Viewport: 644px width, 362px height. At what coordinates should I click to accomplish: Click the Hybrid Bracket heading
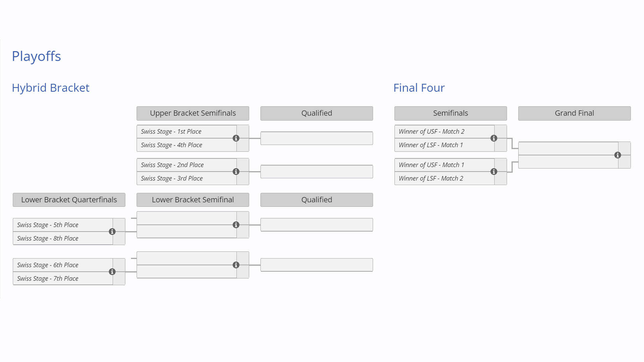point(51,88)
